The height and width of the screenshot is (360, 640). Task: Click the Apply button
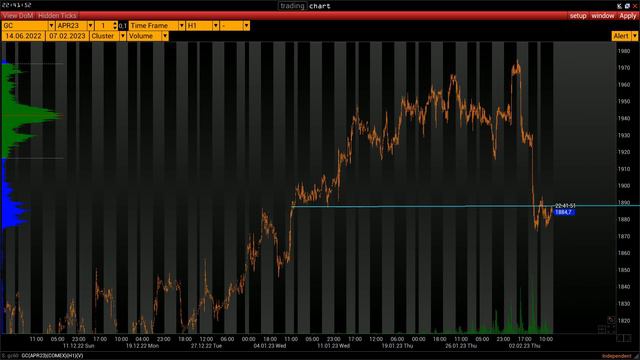tap(628, 16)
